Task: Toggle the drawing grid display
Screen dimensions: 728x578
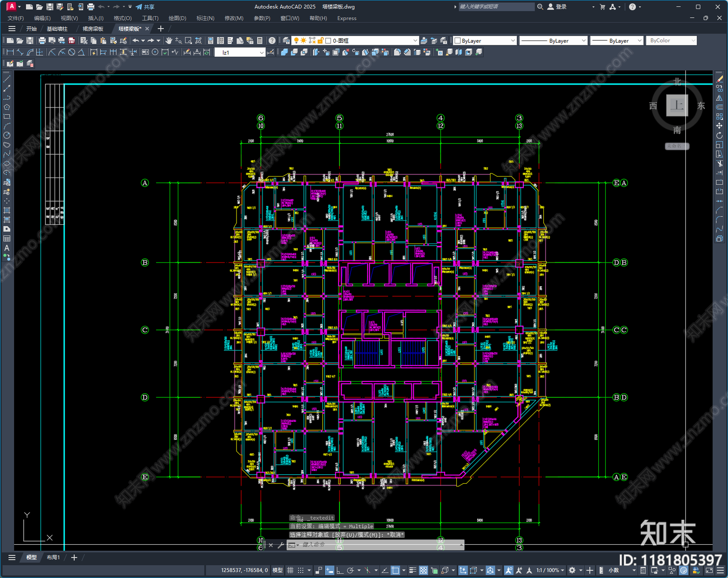Action: pyautogui.click(x=290, y=570)
